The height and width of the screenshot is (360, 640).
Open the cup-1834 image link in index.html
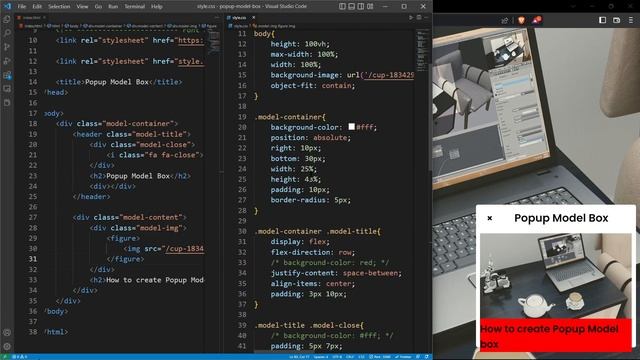[x=184, y=249]
